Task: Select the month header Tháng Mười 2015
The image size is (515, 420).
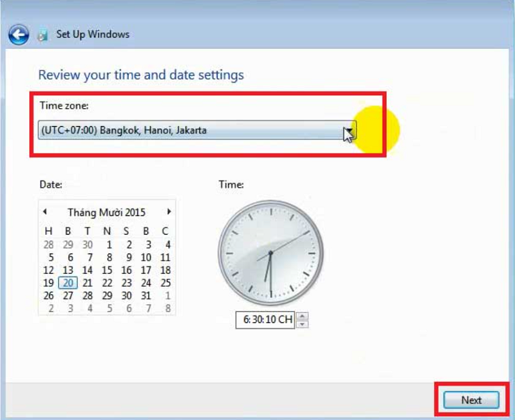Action: (x=106, y=212)
